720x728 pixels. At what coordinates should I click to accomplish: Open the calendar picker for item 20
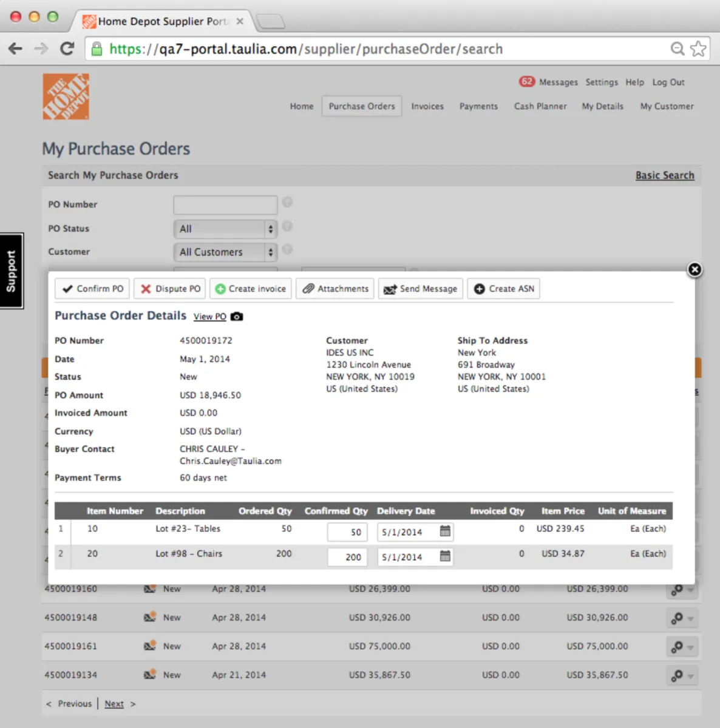click(445, 556)
